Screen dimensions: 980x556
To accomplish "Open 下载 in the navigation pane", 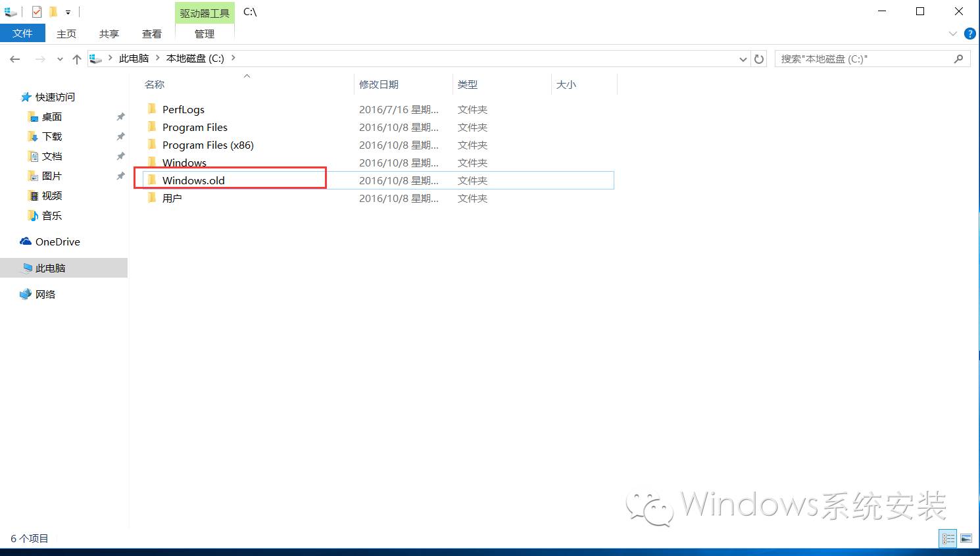I will click(x=51, y=137).
